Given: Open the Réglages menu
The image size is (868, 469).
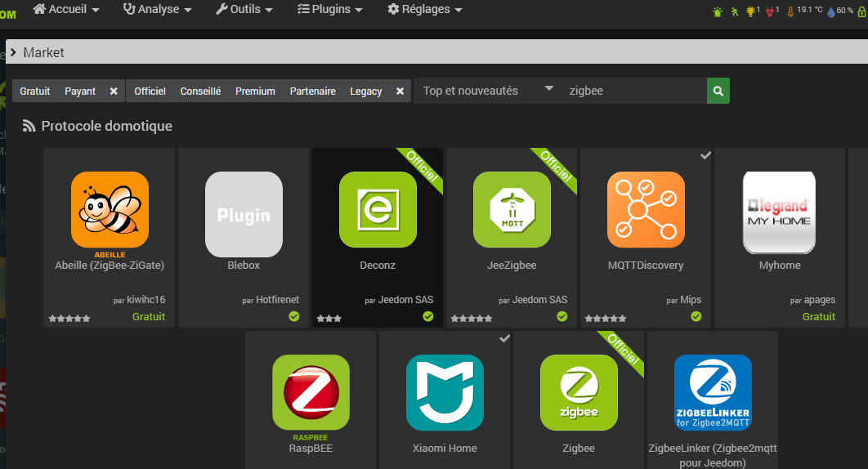Looking at the screenshot, I should point(424,10).
